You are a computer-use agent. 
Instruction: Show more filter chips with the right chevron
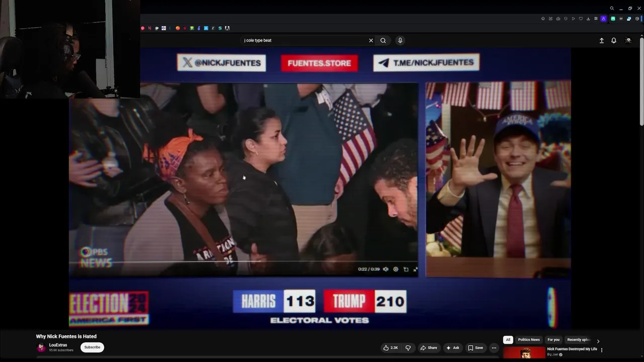click(x=598, y=341)
